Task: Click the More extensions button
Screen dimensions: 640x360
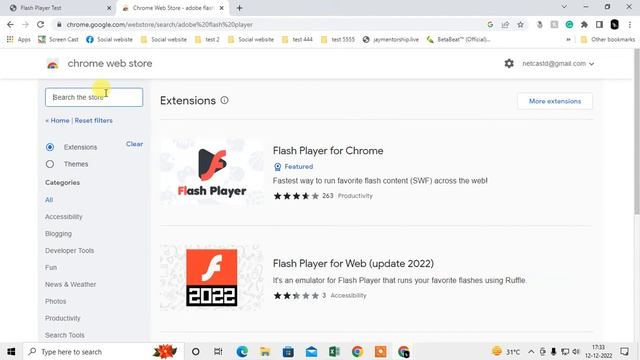Action: click(555, 101)
